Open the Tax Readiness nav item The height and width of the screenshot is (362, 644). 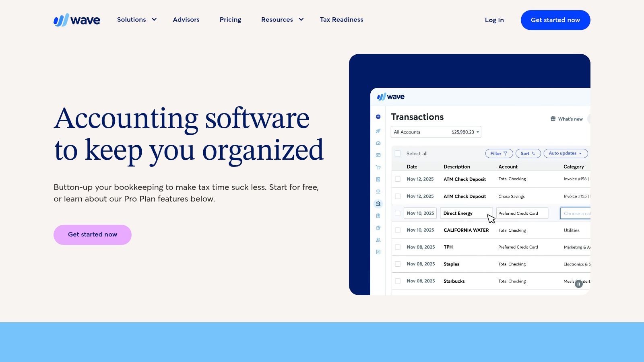coord(342,19)
